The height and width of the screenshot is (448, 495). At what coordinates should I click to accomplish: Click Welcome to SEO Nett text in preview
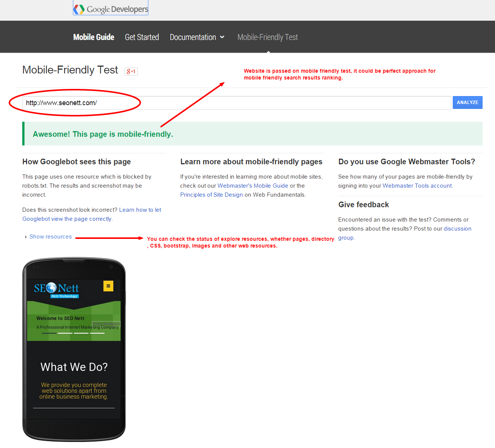[60, 318]
